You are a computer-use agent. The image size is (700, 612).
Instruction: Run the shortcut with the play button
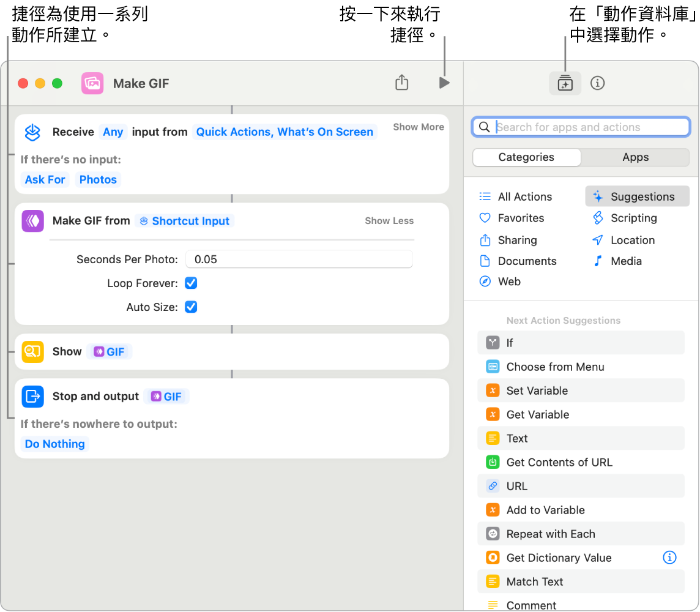(x=444, y=83)
